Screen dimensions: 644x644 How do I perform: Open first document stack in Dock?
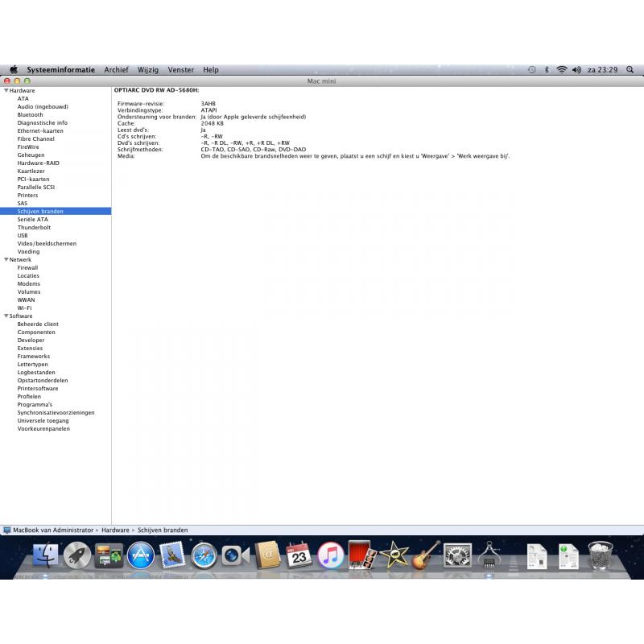[537, 556]
